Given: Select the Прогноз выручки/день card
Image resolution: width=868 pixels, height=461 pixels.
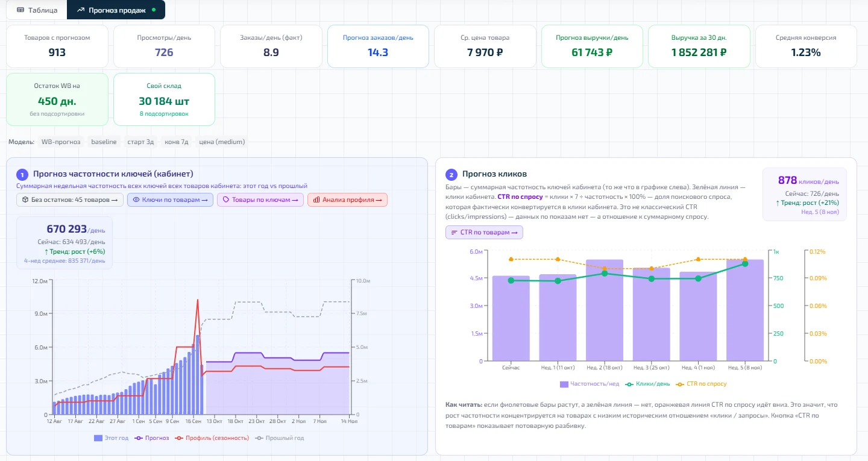Looking at the screenshot, I should (x=592, y=46).
